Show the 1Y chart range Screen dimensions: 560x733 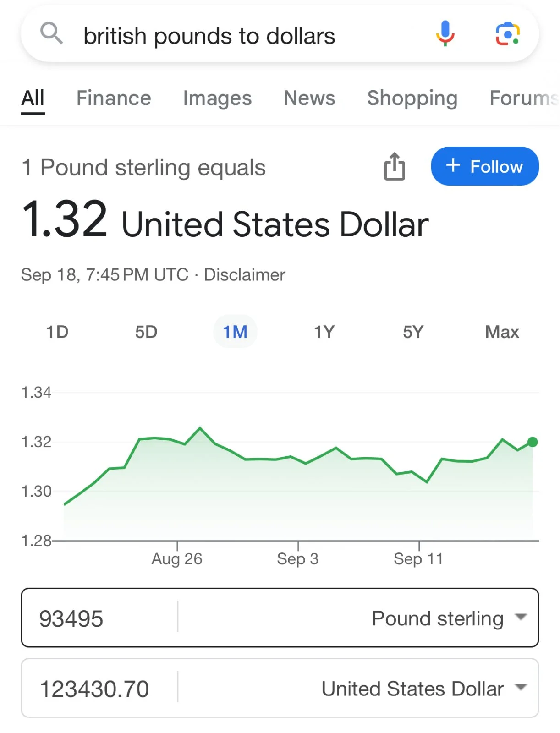coord(324,332)
